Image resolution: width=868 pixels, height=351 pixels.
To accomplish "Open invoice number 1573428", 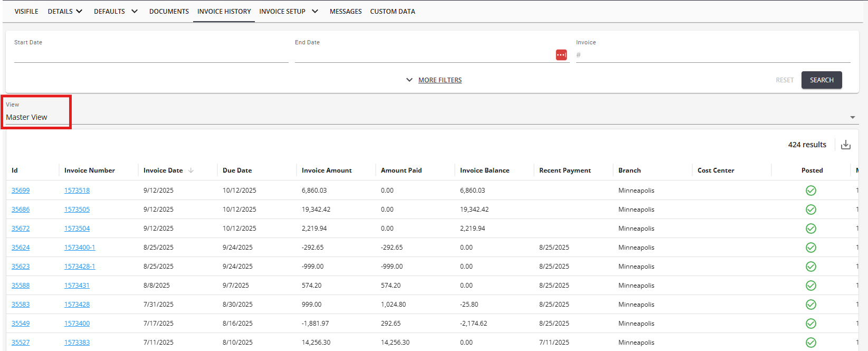I will click(77, 305).
